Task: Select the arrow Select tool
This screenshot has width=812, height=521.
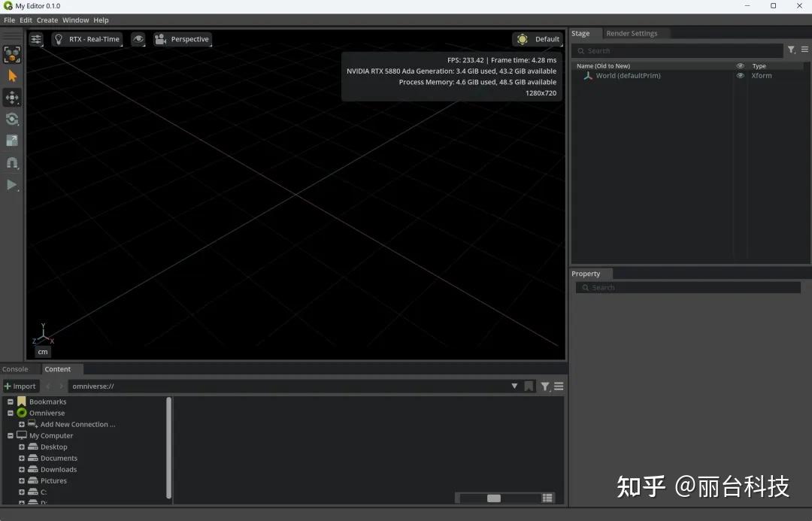Action: pos(12,75)
